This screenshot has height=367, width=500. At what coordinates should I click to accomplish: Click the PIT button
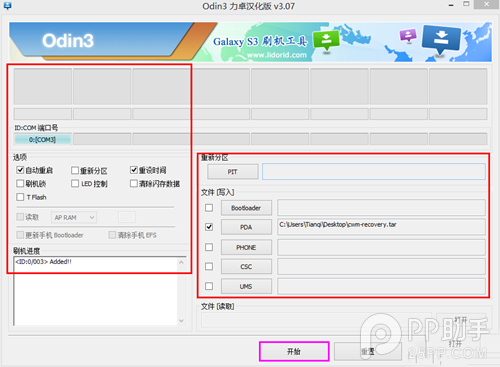[x=233, y=172]
